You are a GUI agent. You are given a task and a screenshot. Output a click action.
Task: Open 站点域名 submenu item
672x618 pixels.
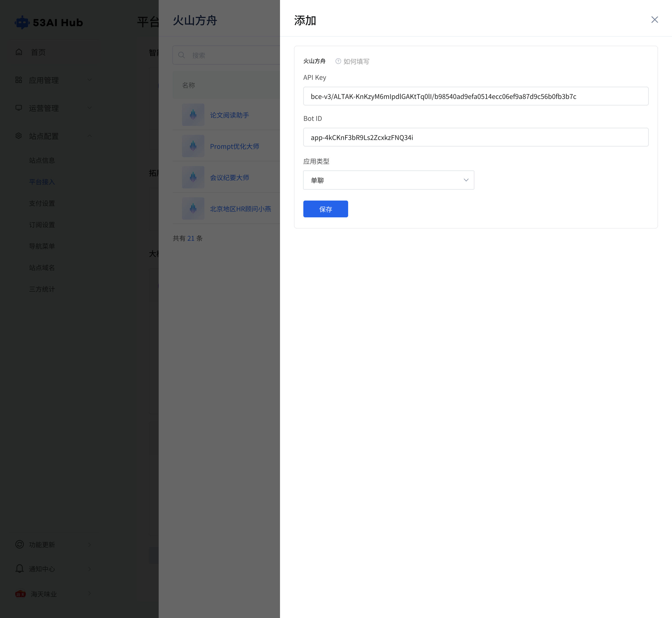(x=42, y=267)
